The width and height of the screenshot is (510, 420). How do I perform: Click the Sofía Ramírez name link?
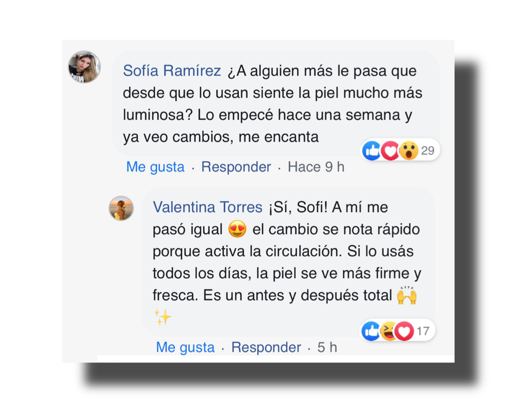click(x=172, y=71)
